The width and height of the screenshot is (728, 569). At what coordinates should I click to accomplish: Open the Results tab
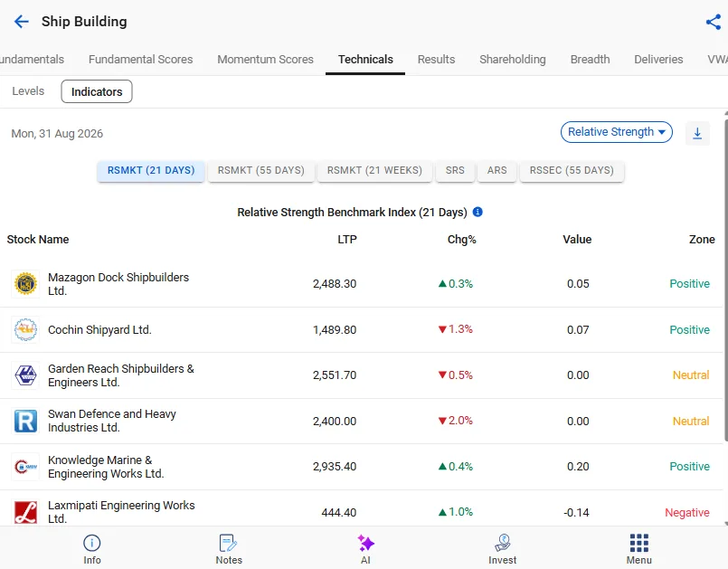click(x=436, y=60)
